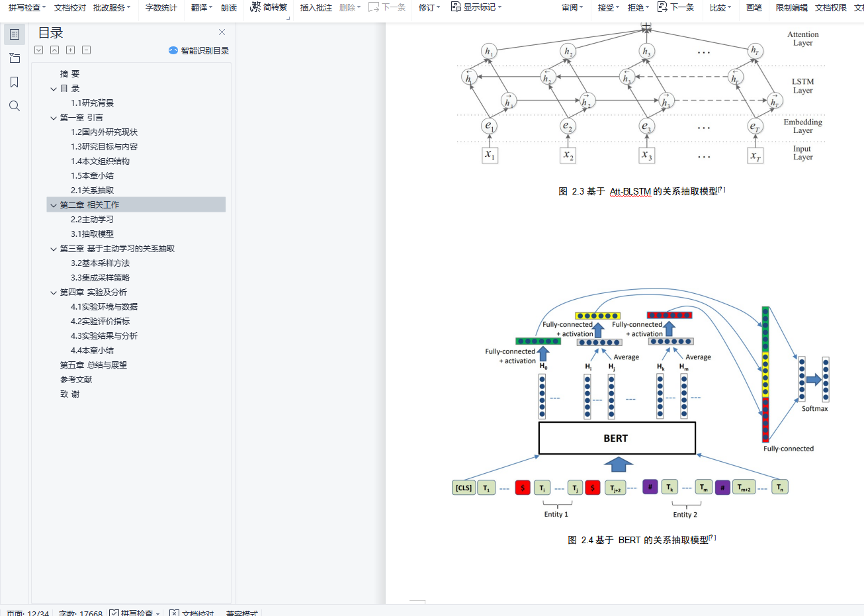Image resolution: width=864 pixels, height=616 pixels.
Task: Collapse 第三章 基于主动学习的关系抽取 node
Action: click(x=54, y=249)
